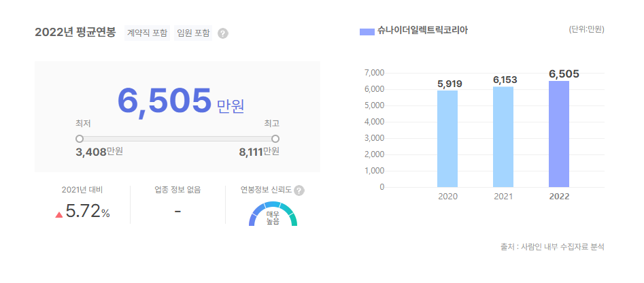Click the 최저 label above the range bar

tap(83, 123)
